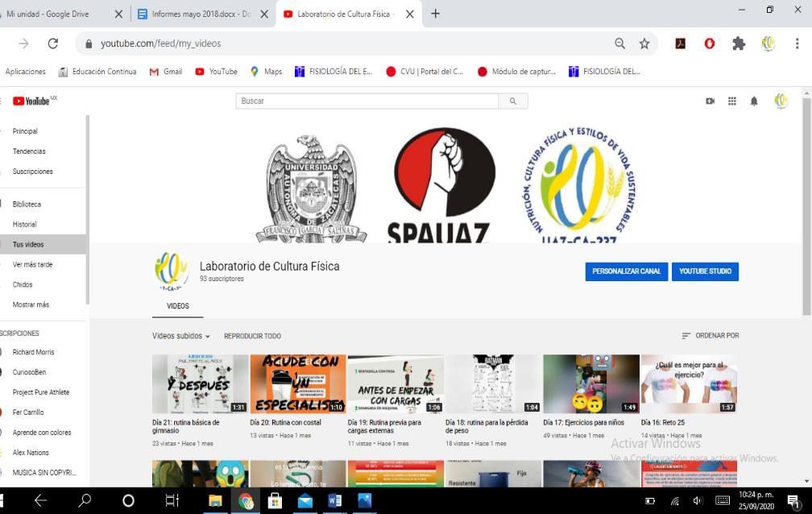Open the CVU Portal bookmark

tap(425, 72)
